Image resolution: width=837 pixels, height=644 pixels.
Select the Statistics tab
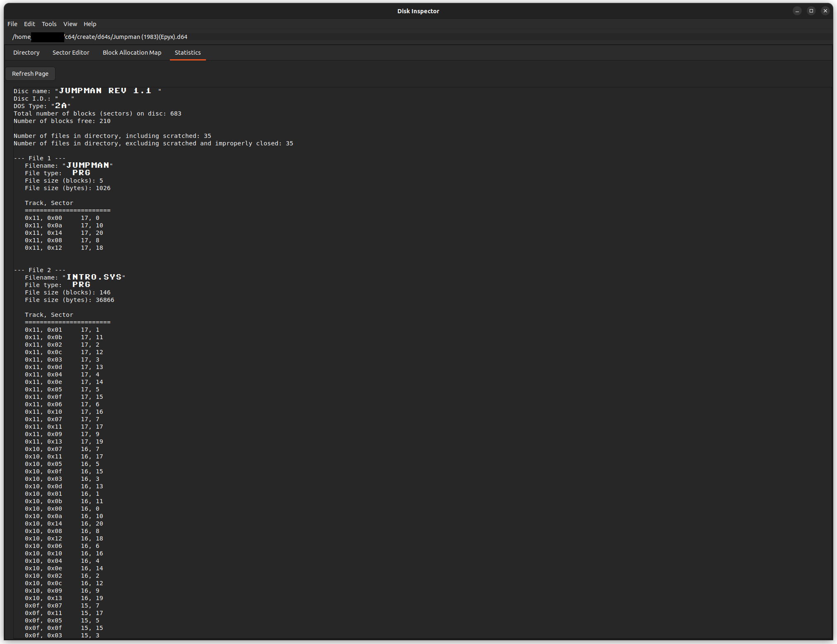click(x=188, y=53)
